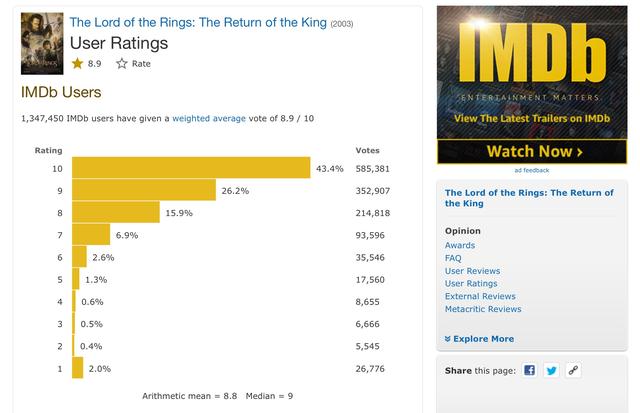Image resolution: width=640 pixels, height=413 pixels.
Task: Click the gold 8.9 rating star
Action: (x=77, y=63)
